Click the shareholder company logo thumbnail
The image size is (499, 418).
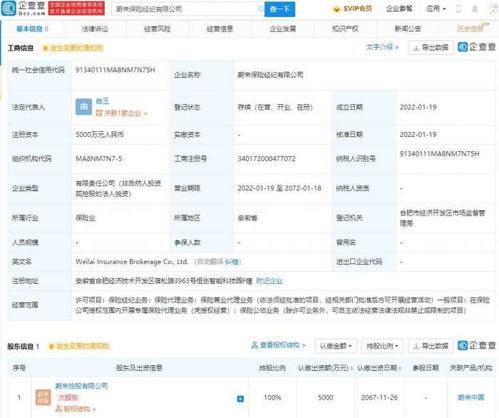coord(43,397)
